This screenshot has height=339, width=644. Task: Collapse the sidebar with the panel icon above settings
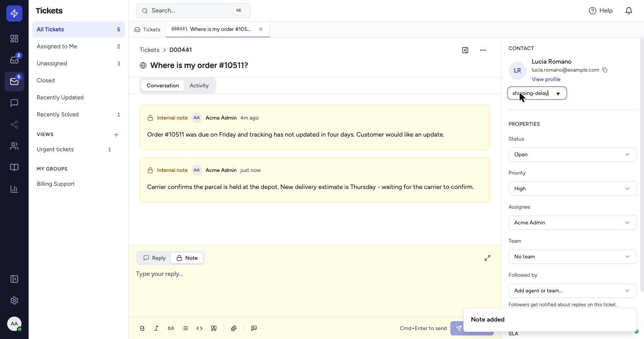click(14, 279)
